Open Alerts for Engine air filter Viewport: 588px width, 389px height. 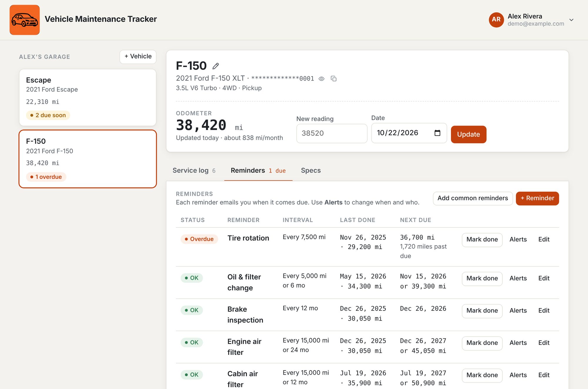tap(518, 343)
